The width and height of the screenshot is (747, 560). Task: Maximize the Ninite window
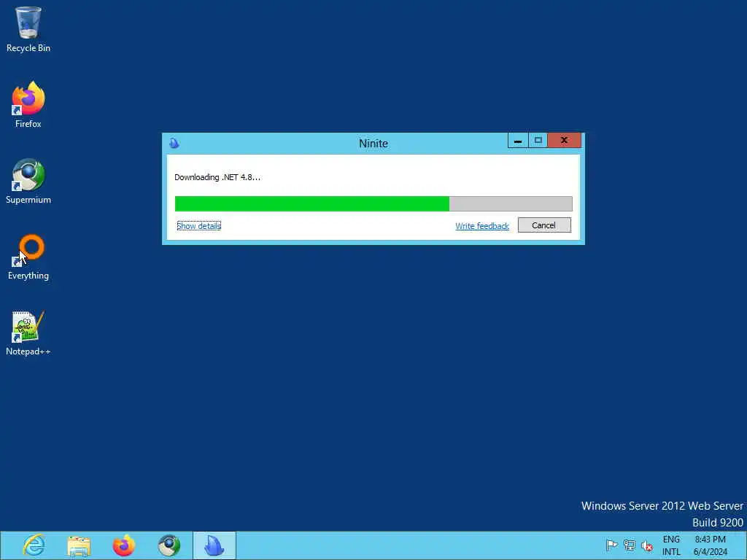pyautogui.click(x=538, y=141)
